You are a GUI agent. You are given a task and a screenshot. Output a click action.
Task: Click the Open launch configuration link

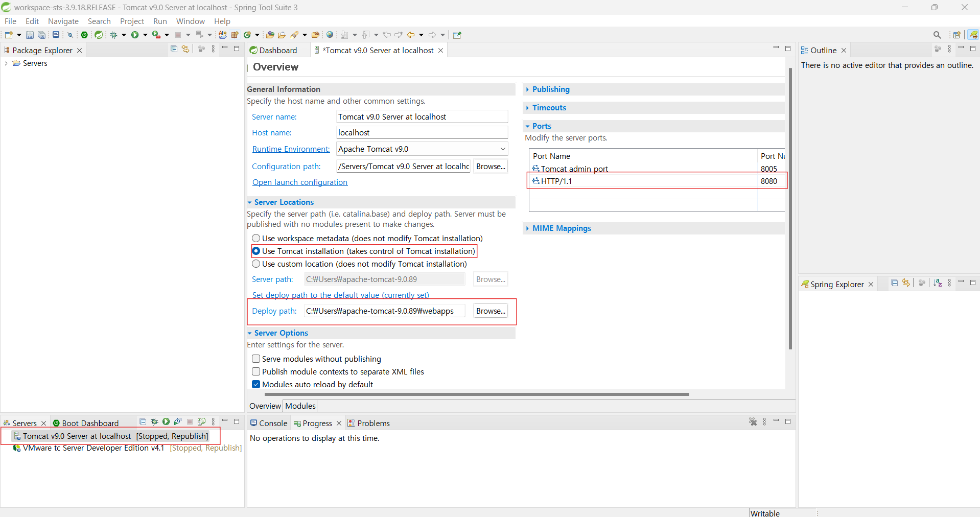(300, 182)
